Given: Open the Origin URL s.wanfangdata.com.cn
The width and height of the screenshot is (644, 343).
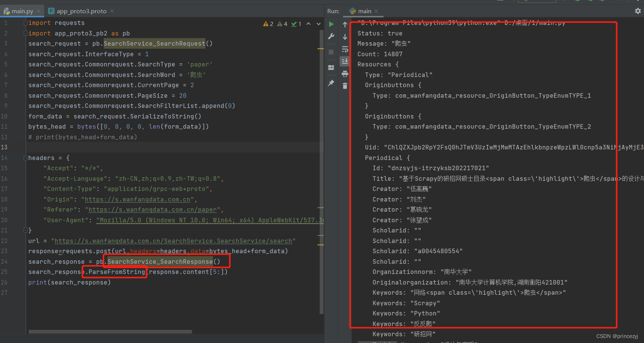Looking at the screenshot, I should (x=138, y=199).
